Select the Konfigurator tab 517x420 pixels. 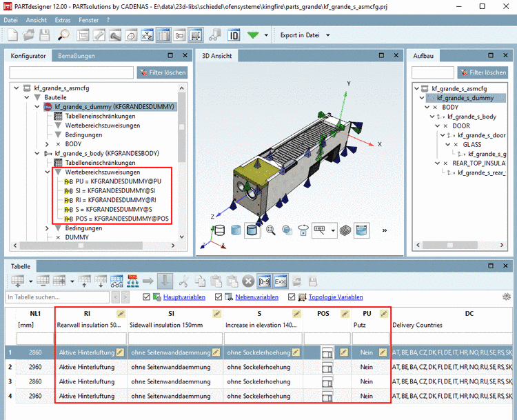tap(28, 56)
